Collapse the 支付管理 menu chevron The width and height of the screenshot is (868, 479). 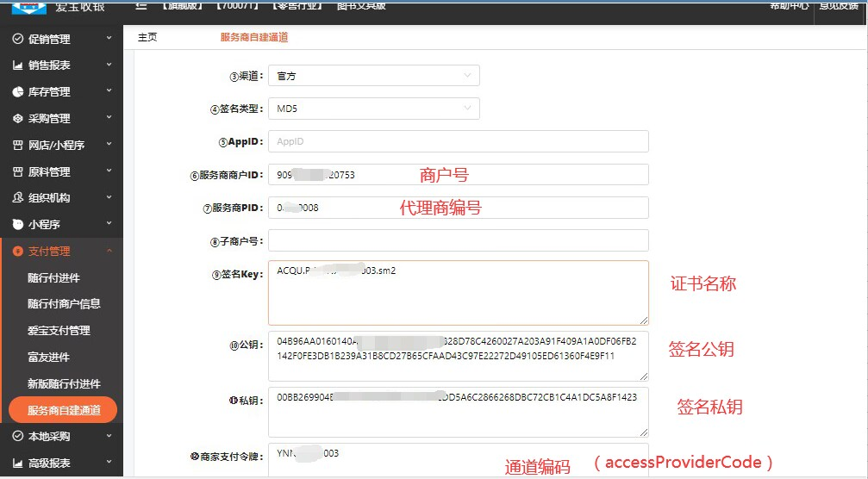(109, 252)
